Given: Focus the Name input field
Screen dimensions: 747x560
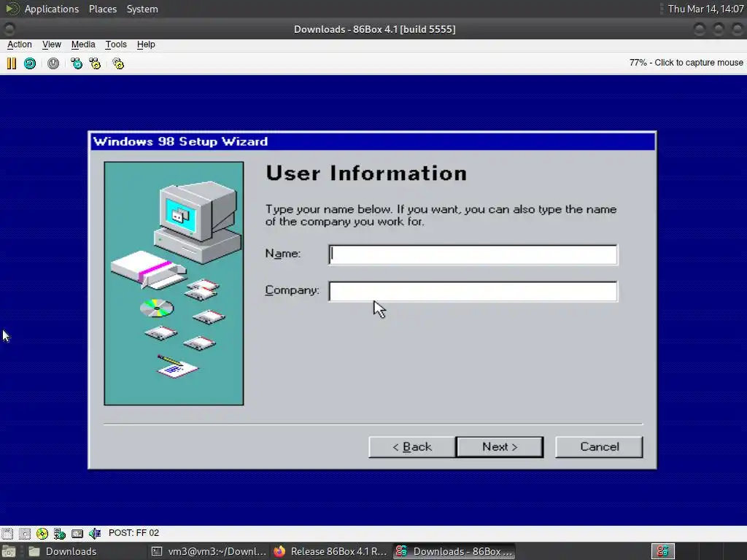Looking at the screenshot, I should 473,254.
